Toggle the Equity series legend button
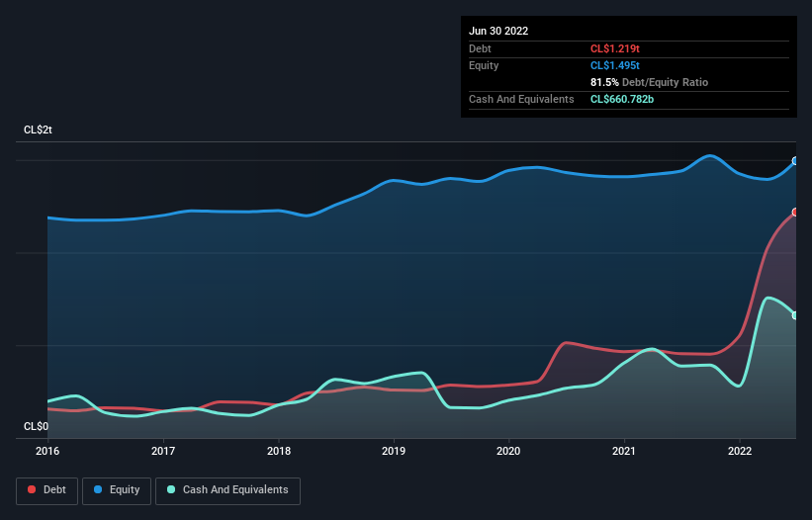The image size is (812, 520). pos(117,490)
